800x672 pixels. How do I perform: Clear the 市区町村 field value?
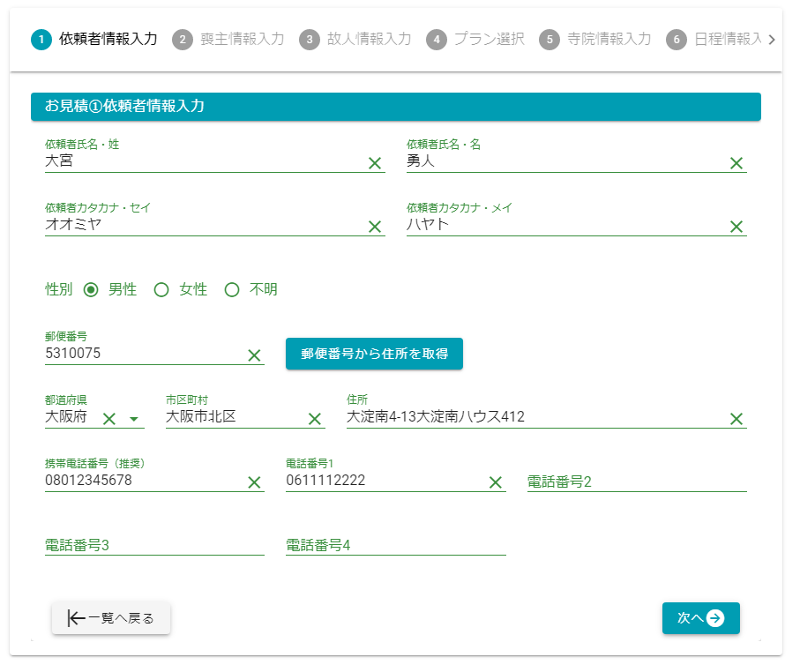[x=314, y=419]
